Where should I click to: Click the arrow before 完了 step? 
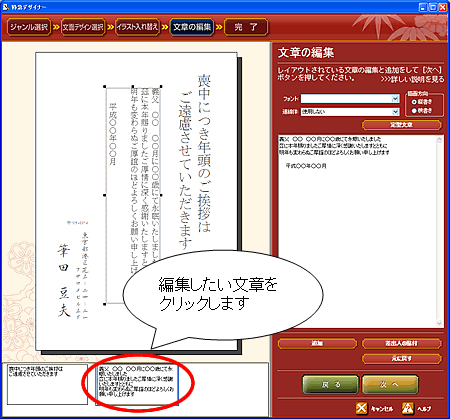click(x=219, y=27)
